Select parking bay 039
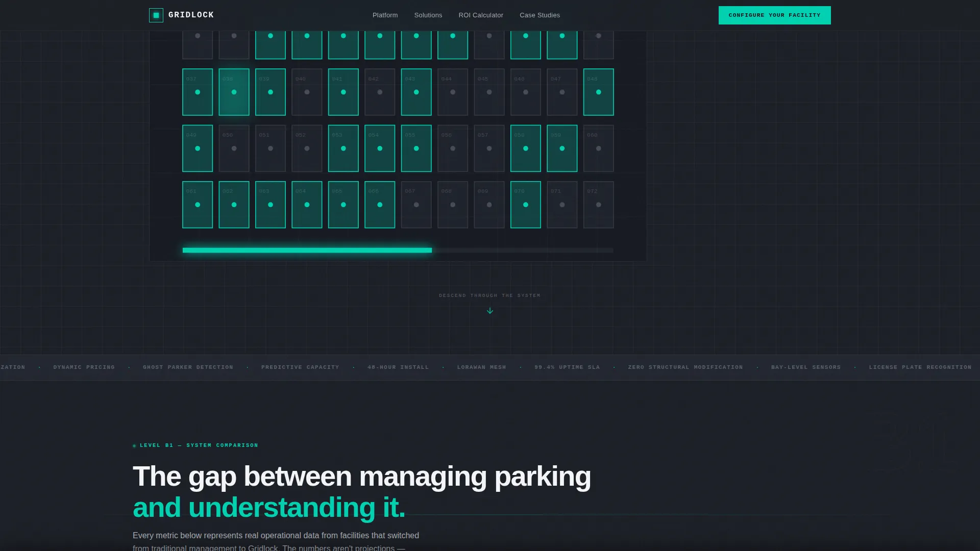 click(271, 92)
